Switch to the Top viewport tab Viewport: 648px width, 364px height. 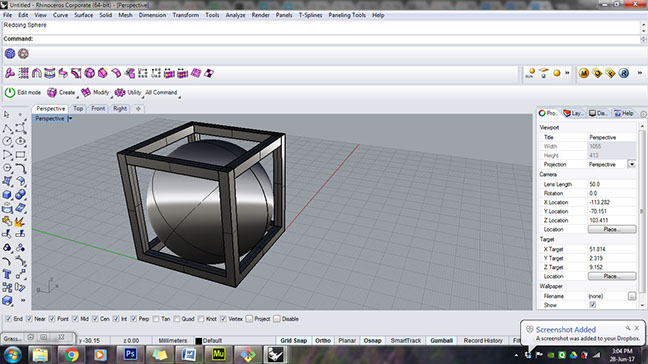click(x=78, y=108)
